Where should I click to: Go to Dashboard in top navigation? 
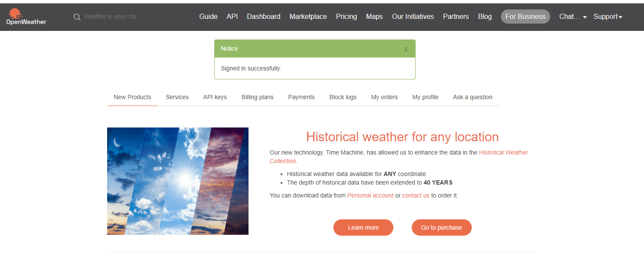tap(264, 17)
